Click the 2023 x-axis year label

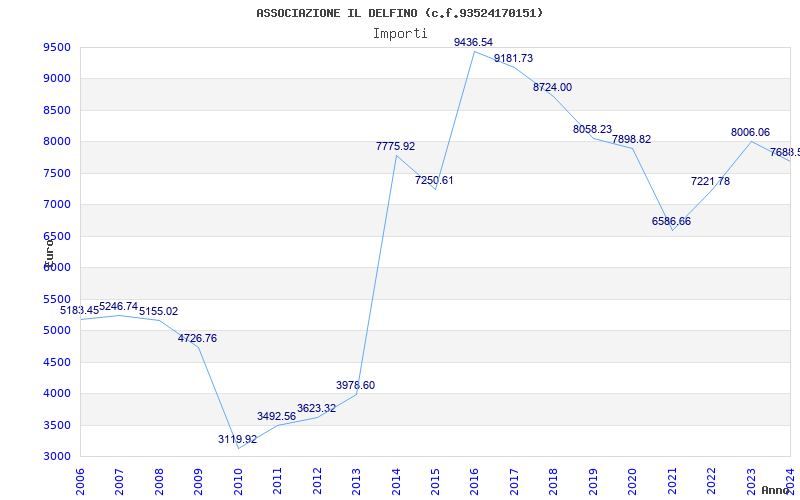(x=752, y=482)
